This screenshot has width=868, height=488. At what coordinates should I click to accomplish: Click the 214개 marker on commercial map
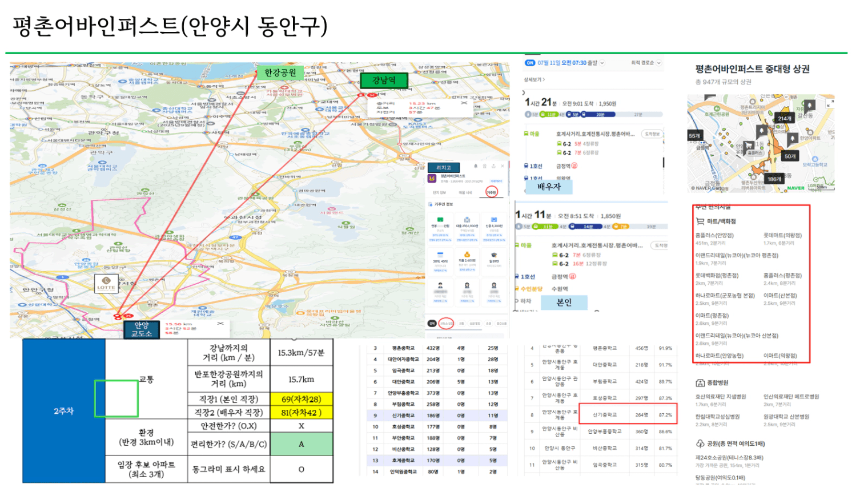point(785,118)
